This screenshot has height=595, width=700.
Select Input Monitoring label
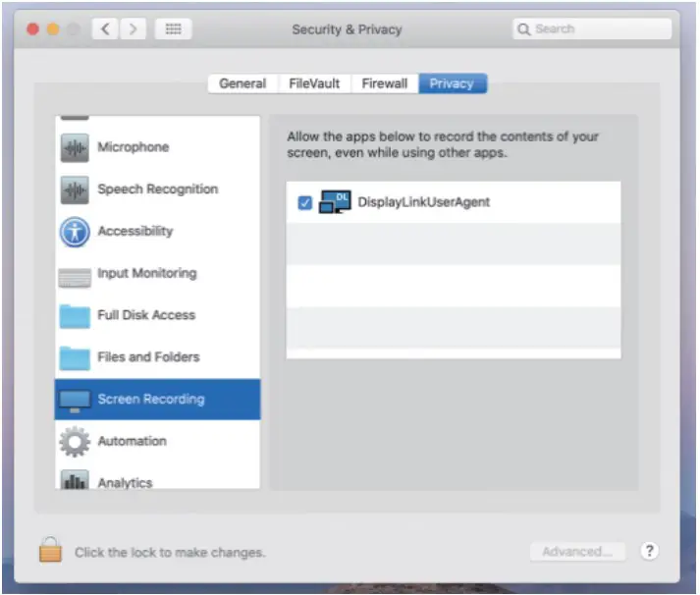147,273
